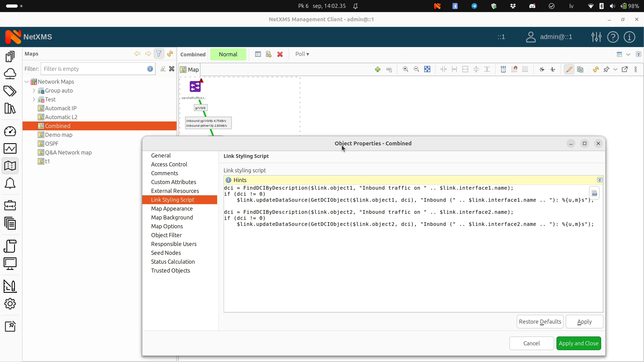Refresh the map view
Viewport: 644px width, 362px height.
(x=596, y=69)
